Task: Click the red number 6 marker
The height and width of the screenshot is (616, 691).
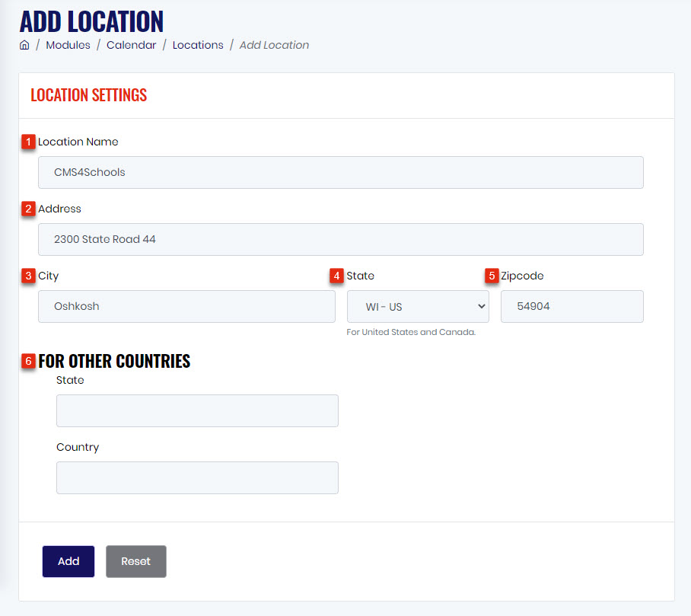Action: click(x=28, y=361)
